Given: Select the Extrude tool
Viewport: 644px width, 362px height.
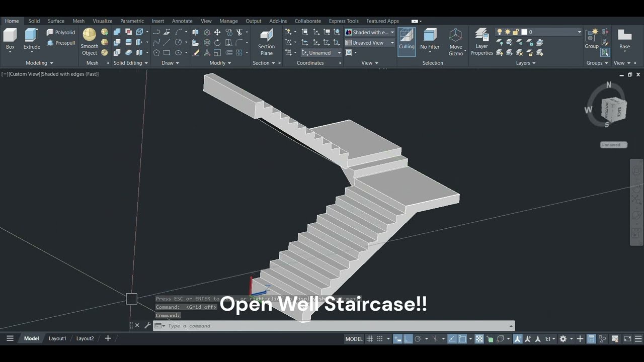Looking at the screenshot, I should pos(32,39).
